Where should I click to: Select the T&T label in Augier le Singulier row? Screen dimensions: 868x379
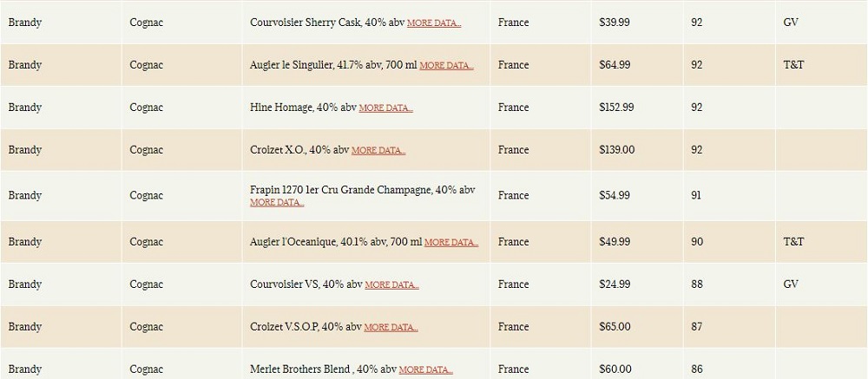793,65
